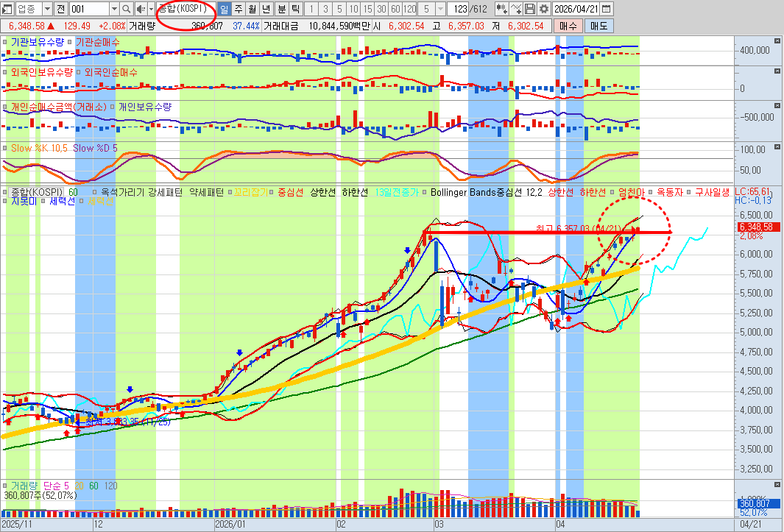Select the 틱 (tick) chart tab
This screenshot has width=784, height=532.
point(294,9)
